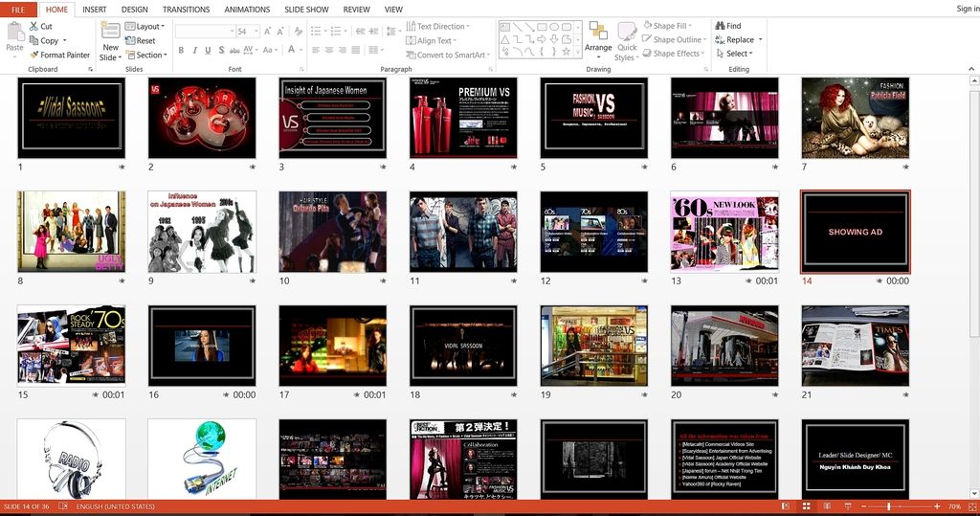Expand the Layout dropdown

[x=147, y=27]
